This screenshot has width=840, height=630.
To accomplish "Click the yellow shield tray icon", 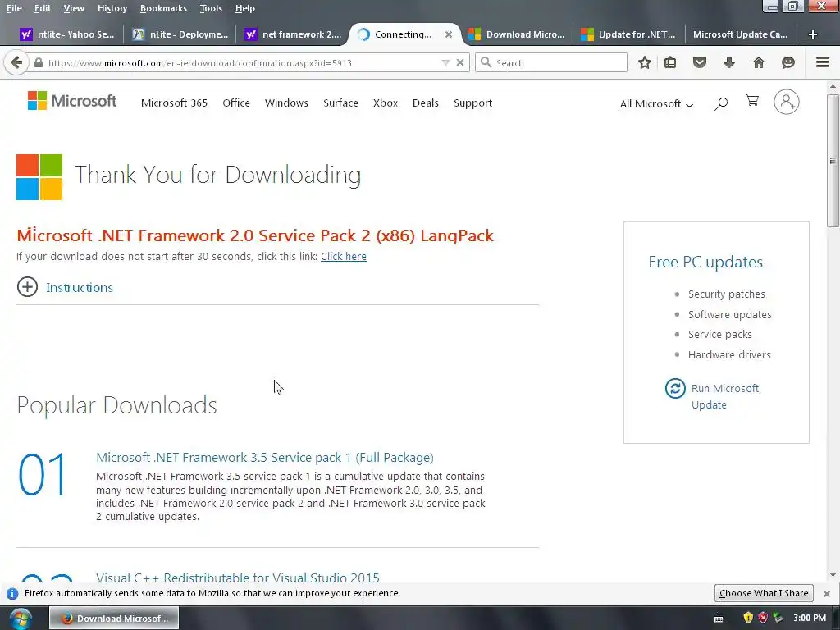I will click(748, 619).
